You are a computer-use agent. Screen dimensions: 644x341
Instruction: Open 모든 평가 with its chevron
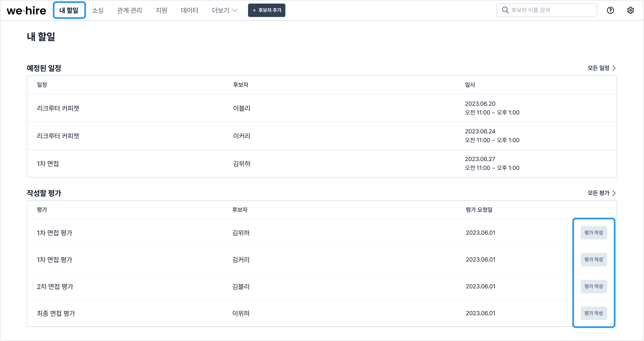[x=601, y=193]
